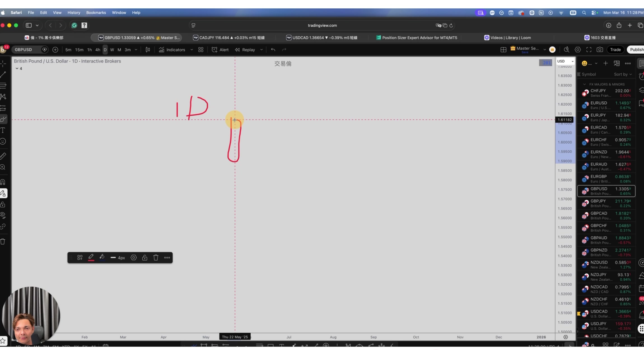Open the Fibonacci drawing tools icon

point(3,85)
